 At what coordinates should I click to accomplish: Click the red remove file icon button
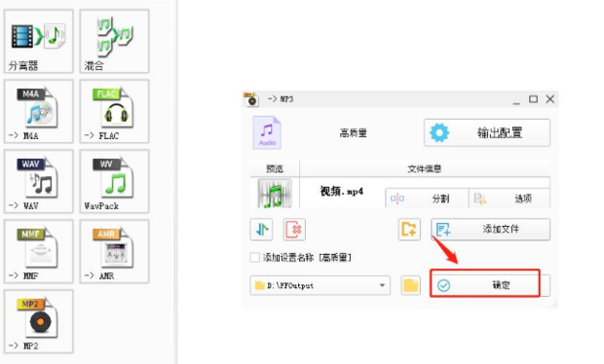[294, 230]
